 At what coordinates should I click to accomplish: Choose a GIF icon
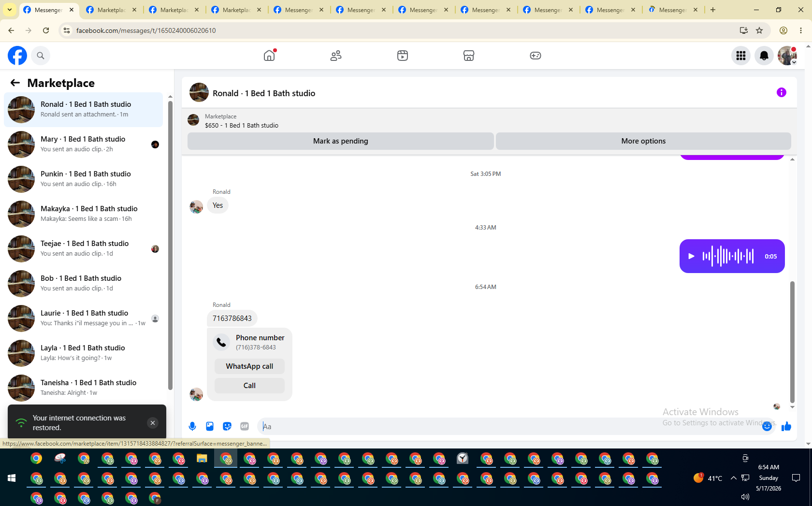pos(245,426)
